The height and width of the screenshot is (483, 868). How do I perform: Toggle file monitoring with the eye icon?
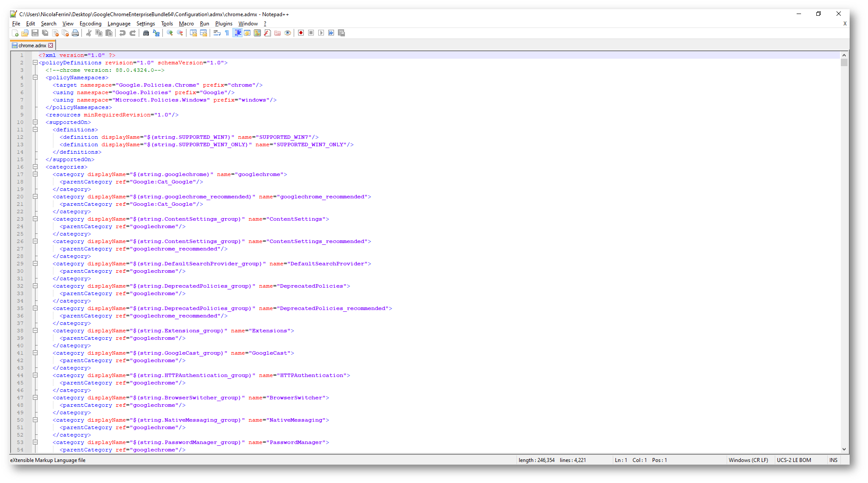pyautogui.click(x=288, y=33)
